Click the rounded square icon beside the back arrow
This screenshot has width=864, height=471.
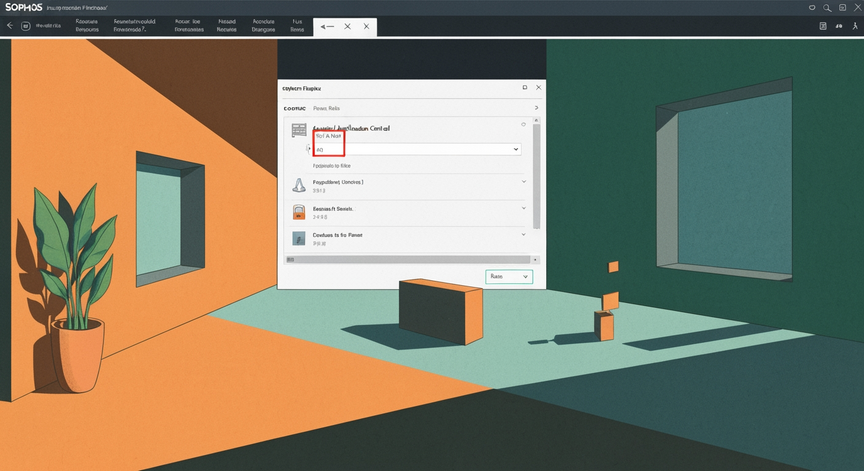(x=25, y=26)
